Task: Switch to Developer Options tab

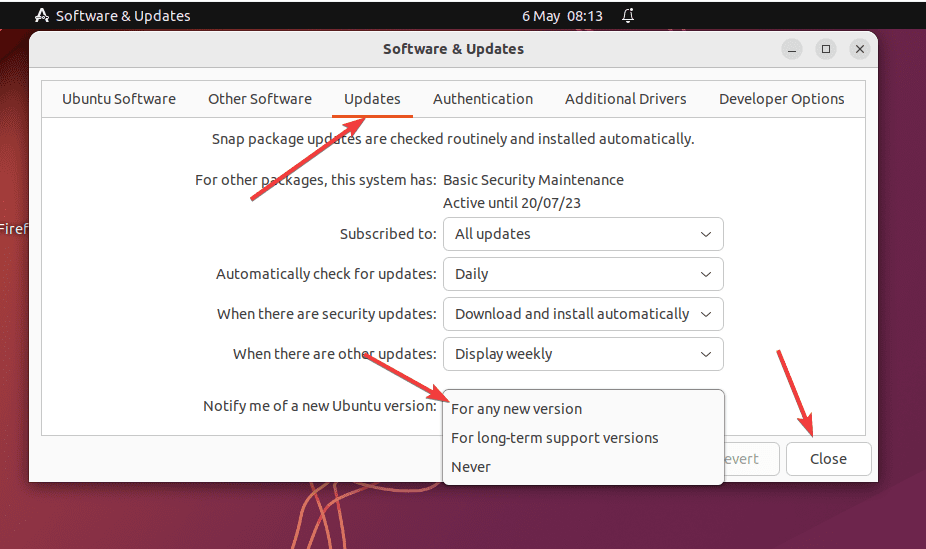Action: coord(781,99)
